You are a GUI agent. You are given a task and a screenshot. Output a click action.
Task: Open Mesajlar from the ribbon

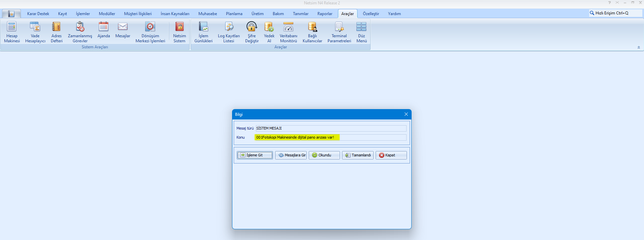[x=123, y=30]
